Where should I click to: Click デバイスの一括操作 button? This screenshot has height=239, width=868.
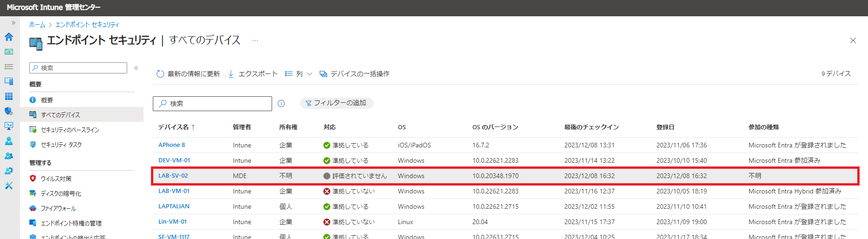coord(355,74)
